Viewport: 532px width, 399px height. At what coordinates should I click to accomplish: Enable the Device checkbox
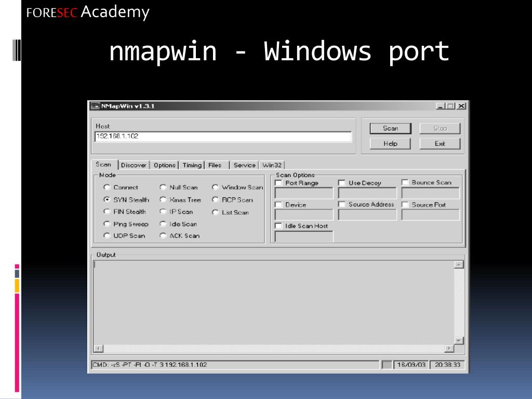coord(278,205)
